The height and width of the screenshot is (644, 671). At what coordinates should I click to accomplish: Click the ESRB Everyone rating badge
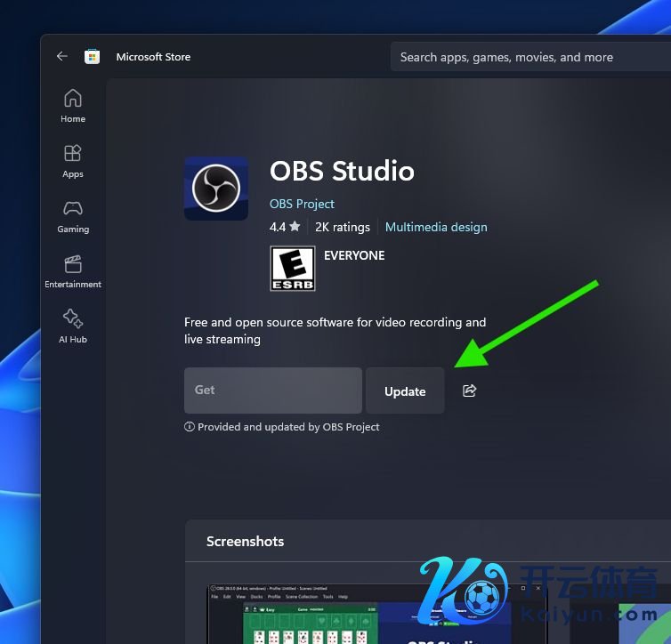[293, 269]
